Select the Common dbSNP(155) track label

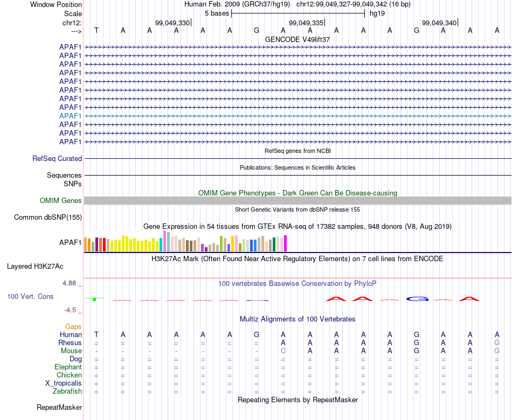[48, 218]
